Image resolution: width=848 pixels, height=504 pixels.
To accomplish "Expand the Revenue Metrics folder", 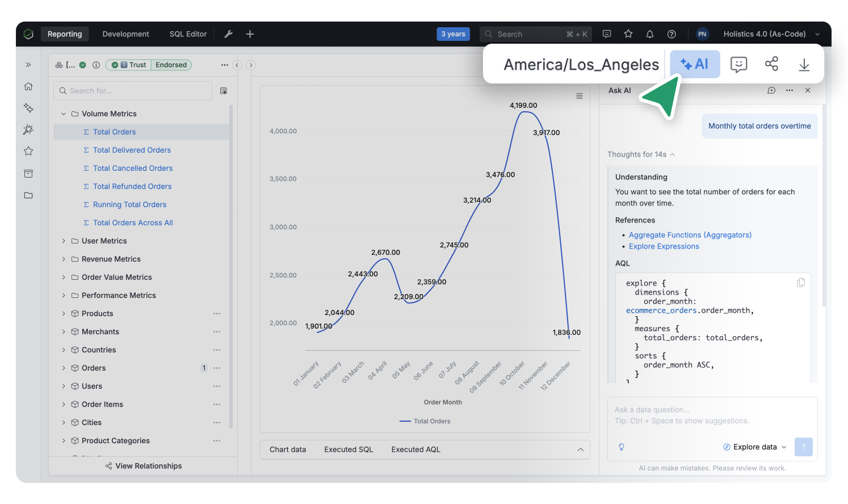I will [64, 259].
